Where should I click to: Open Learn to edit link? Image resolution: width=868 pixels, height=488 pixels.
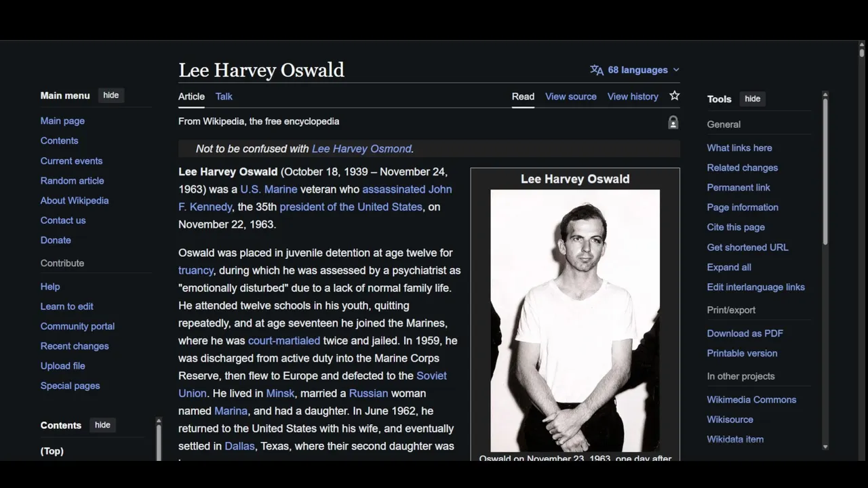tap(66, 306)
